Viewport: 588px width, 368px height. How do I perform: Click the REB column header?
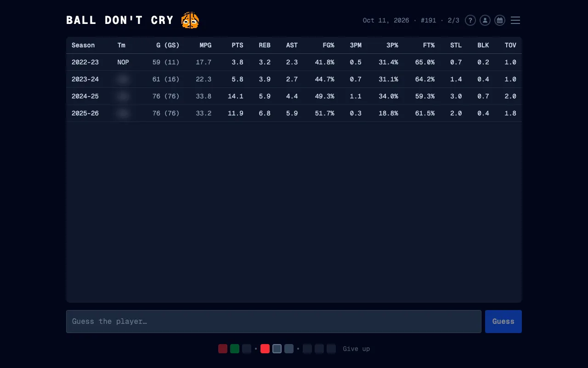[265, 45]
